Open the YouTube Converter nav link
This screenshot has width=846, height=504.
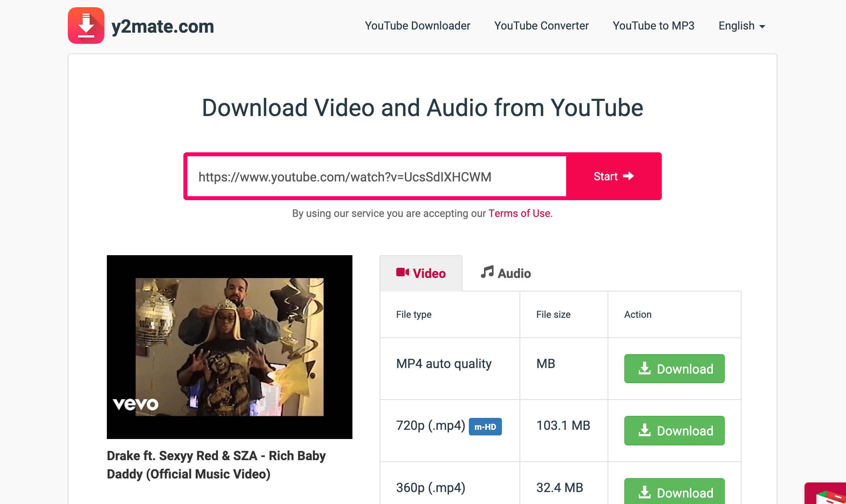pos(541,26)
